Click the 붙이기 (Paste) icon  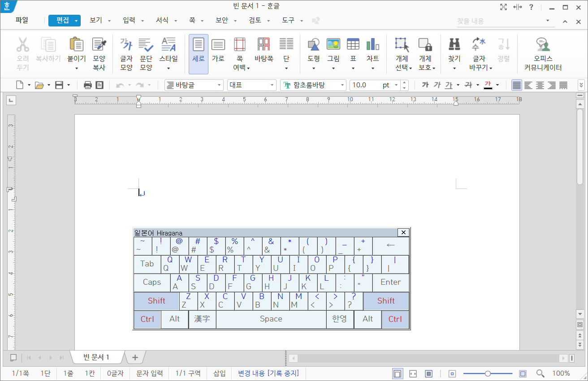click(x=77, y=44)
